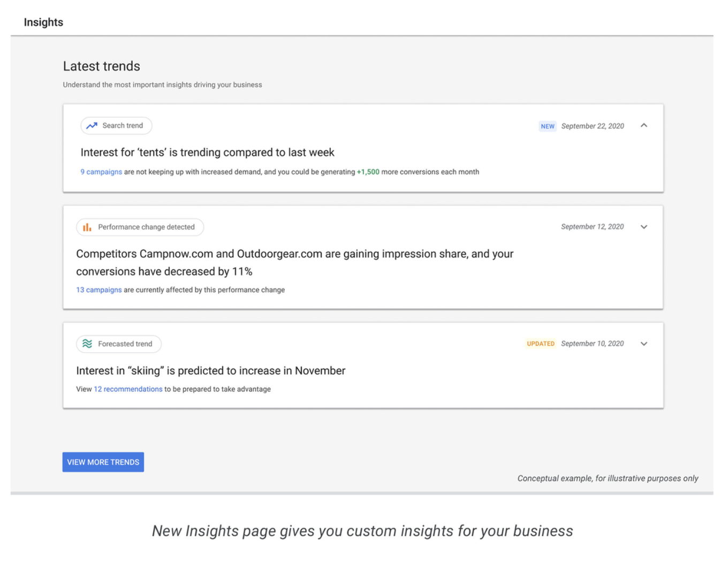
Task: Click the 'September 10, 2020' date
Action: (593, 344)
